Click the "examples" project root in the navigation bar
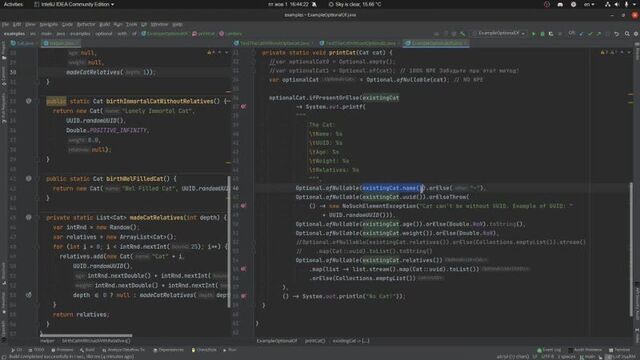Image resolution: width=640 pixels, height=360 pixels. pos(14,34)
